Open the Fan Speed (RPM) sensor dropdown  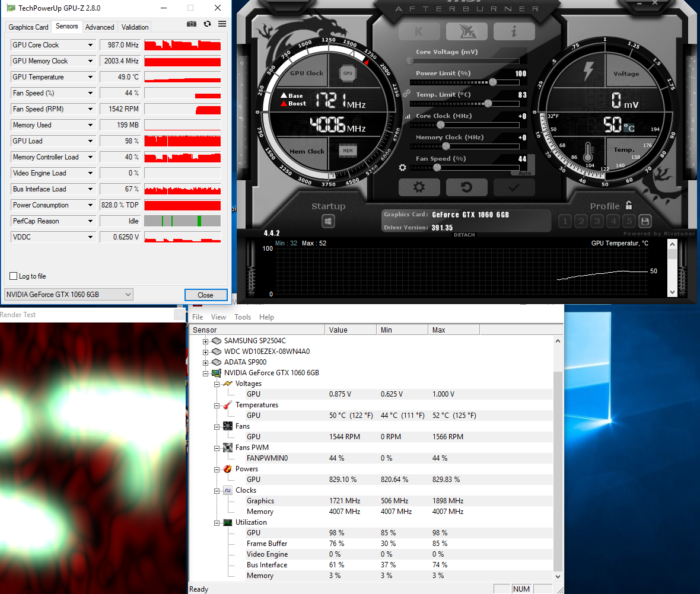click(x=90, y=109)
